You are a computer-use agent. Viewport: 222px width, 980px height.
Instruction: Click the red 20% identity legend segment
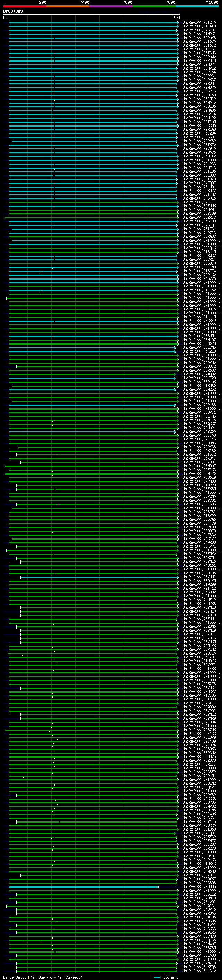(x=25, y=6)
